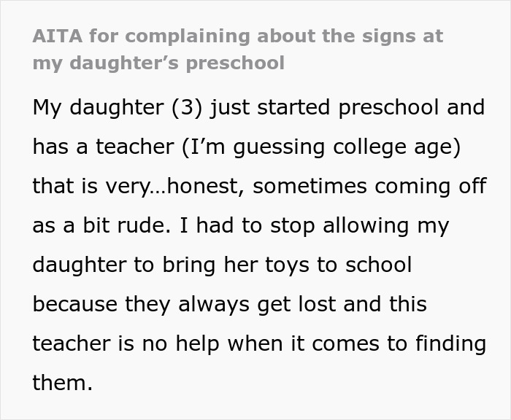Click "preschool" in the gray title
511x420 pixels.
(235, 63)
